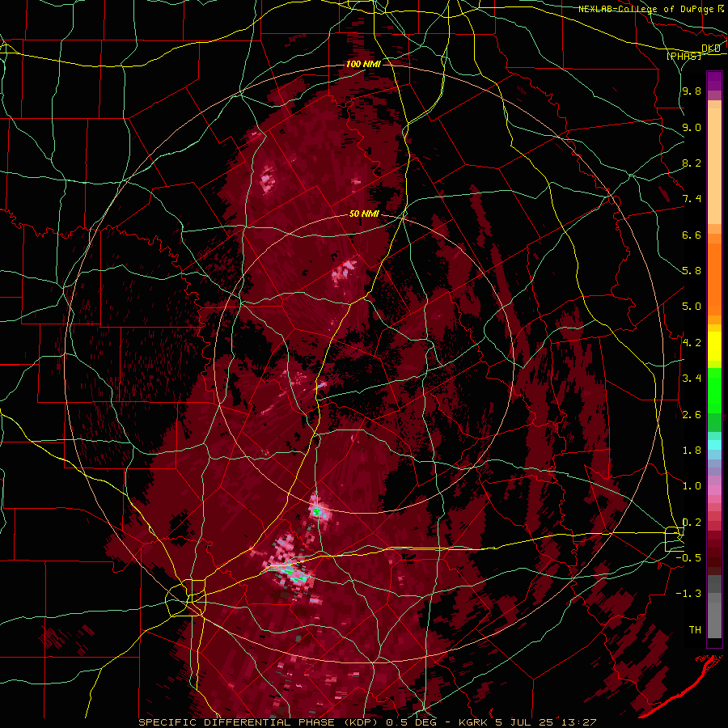The width and height of the screenshot is (728, 728).
Task: Click the TH threshold label on the scale
Action: pos(695,630)
